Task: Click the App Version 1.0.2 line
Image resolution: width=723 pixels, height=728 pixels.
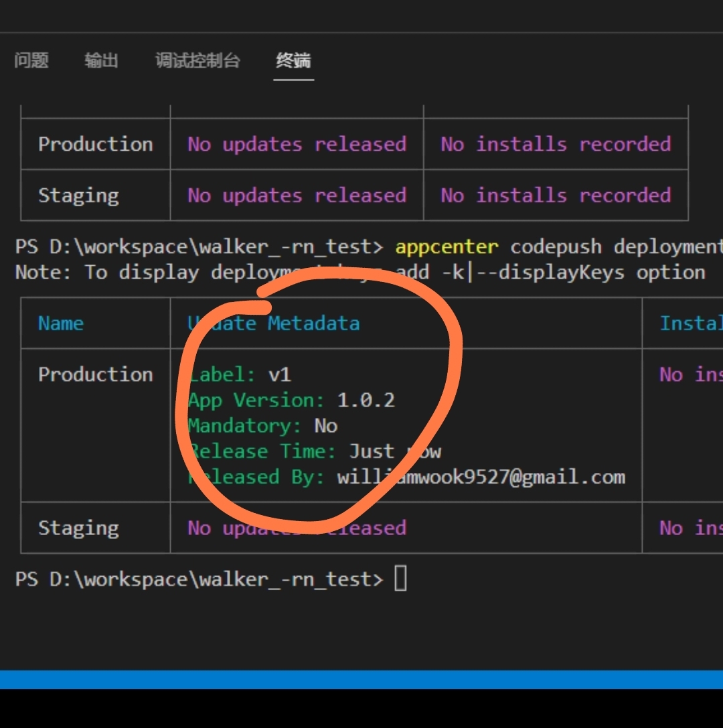Action: coord(292,401)
